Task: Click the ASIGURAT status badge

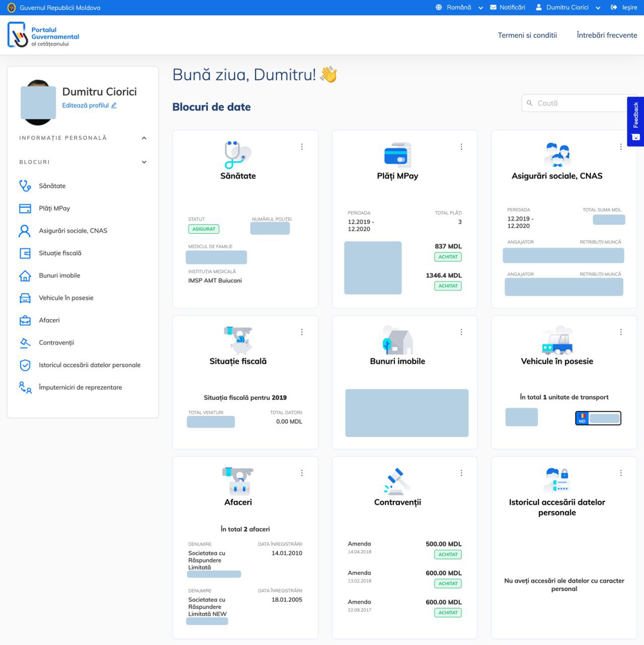Action: [x=204, y=229]
